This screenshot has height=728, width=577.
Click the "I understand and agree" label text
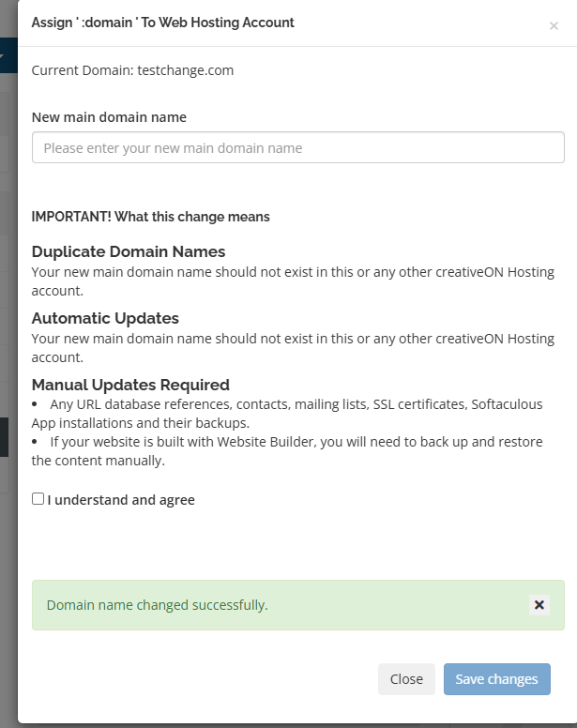coord(121,500)
